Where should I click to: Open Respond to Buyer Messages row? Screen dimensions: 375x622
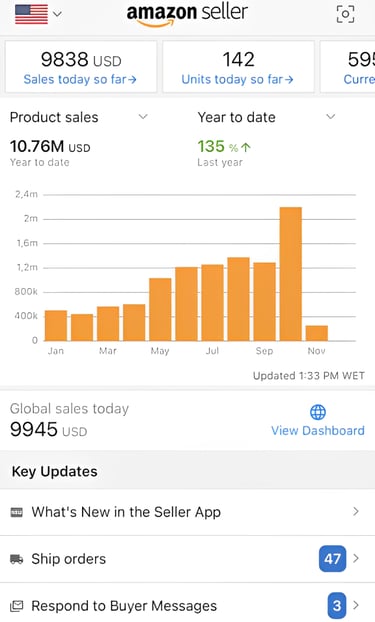(x=187, y=606)
